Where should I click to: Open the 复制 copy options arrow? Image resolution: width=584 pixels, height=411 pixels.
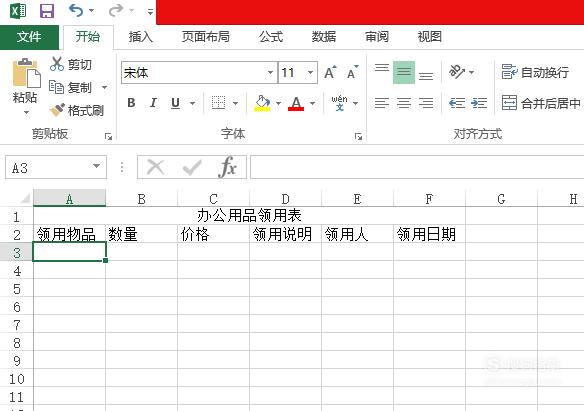click(105, 87)
